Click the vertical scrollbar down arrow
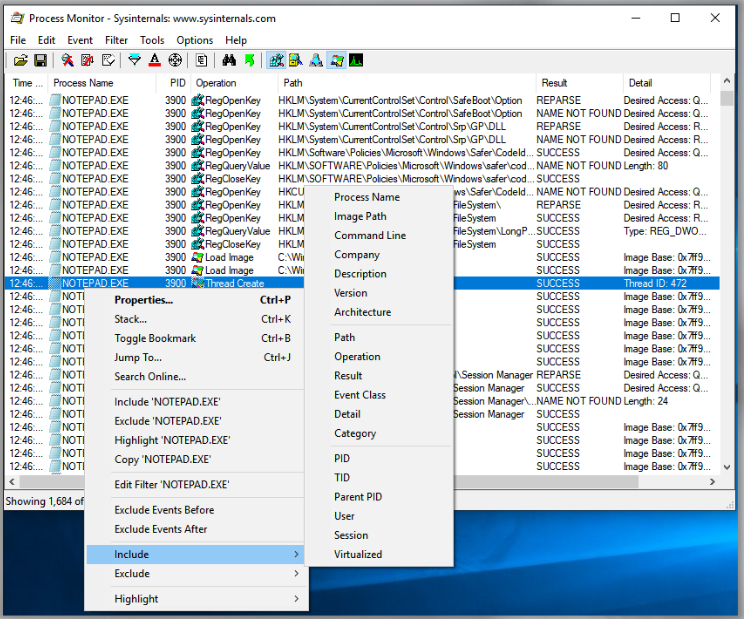Screen dimensions: 744x619 point(726,467)
